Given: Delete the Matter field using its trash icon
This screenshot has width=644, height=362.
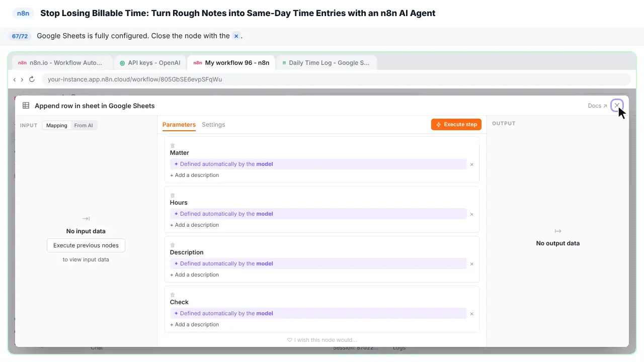Looking at the screenshot, I should tap(173, 146).
